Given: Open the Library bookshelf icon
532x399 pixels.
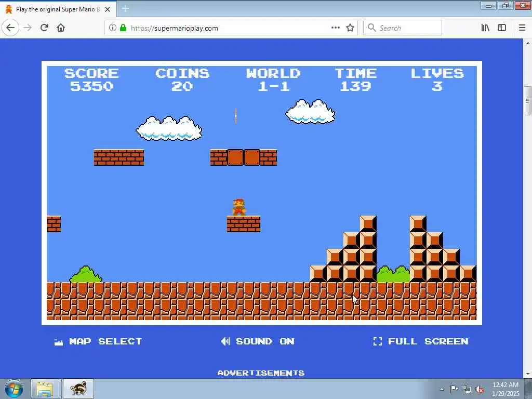Looking at the screenshot, I should coord(486,28).
